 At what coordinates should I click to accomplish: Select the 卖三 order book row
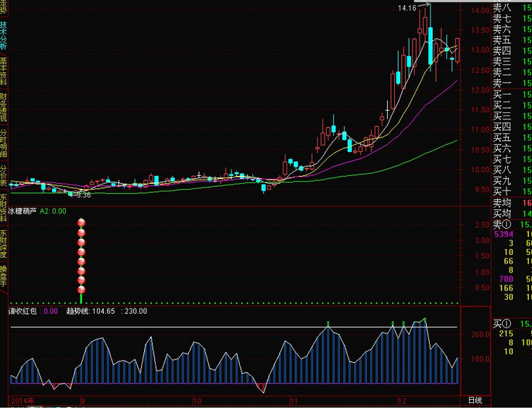tap(512, 61)
